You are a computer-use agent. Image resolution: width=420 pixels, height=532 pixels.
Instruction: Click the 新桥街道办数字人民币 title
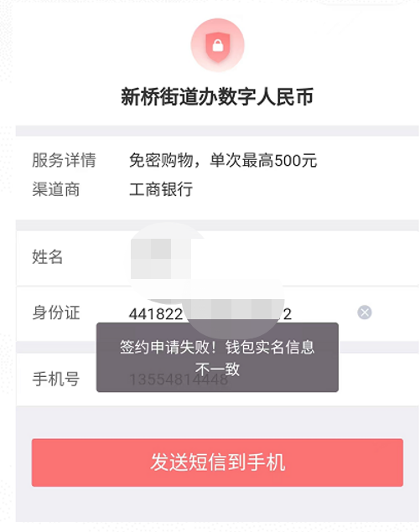(x=217, y=96)
